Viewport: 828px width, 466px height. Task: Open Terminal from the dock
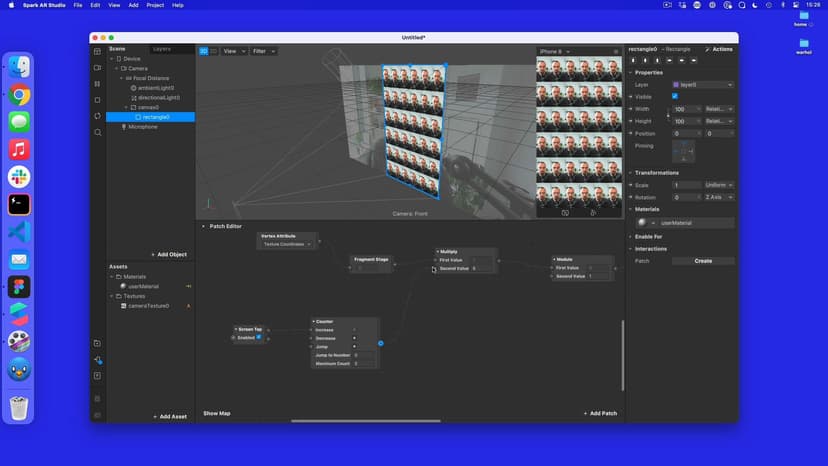19,204
